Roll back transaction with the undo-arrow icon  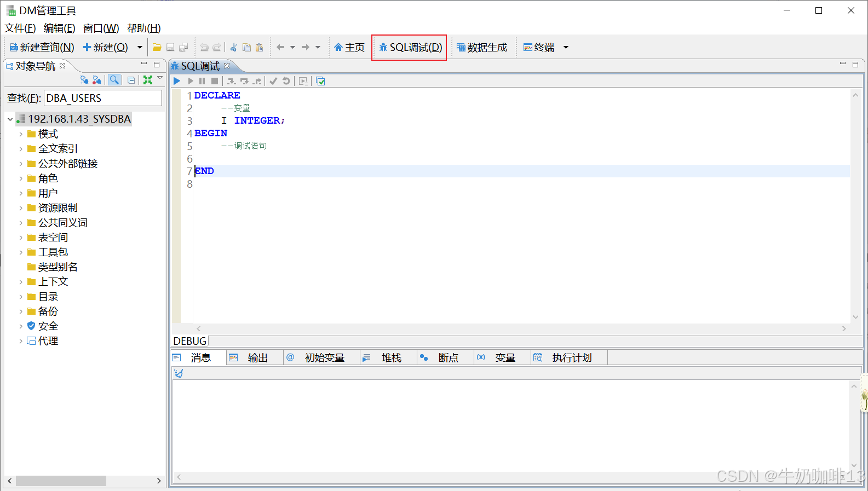[x=286, y=81]
